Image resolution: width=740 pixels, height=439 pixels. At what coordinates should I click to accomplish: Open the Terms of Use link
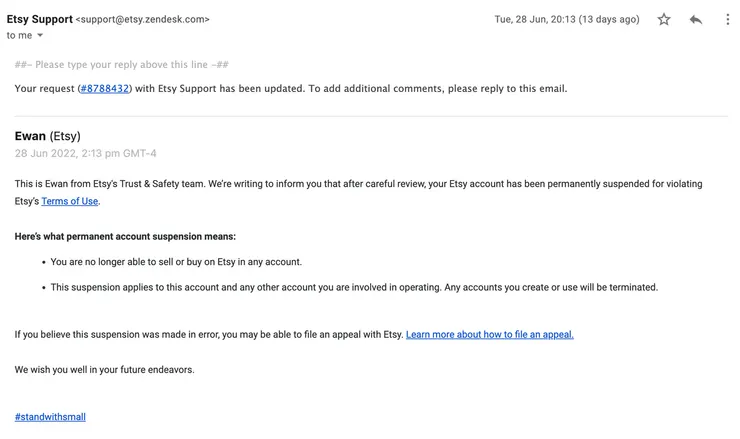[x=70, y=201]
